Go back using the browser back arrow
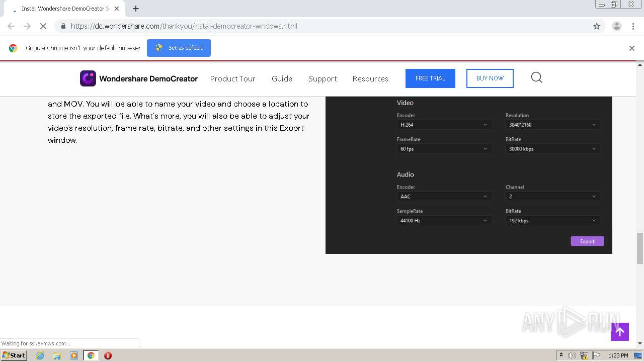The height and width of the screenshot is (362, 644). point(11,26)
